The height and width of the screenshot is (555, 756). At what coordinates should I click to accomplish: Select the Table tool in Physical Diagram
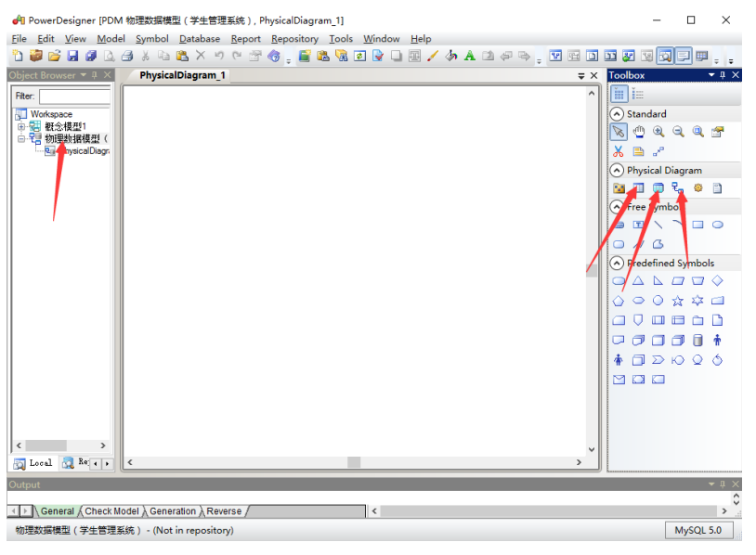point(638,188)
